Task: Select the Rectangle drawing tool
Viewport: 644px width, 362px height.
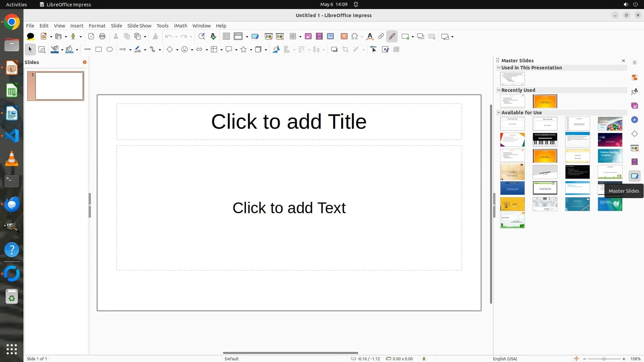Action: click(x=99, y=50)
